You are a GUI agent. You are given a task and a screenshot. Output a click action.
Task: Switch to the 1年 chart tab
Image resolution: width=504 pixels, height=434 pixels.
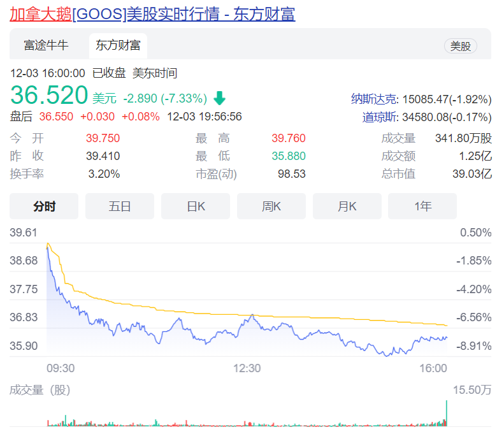coord(422,206)
